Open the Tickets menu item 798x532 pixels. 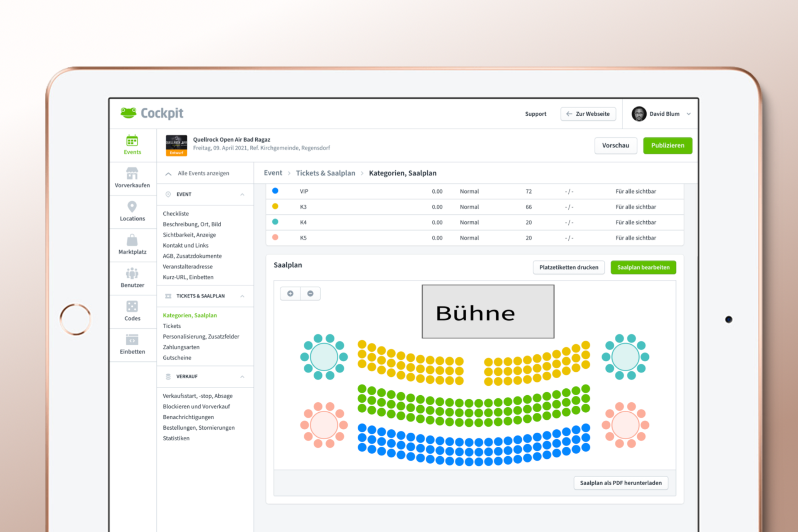172,326
